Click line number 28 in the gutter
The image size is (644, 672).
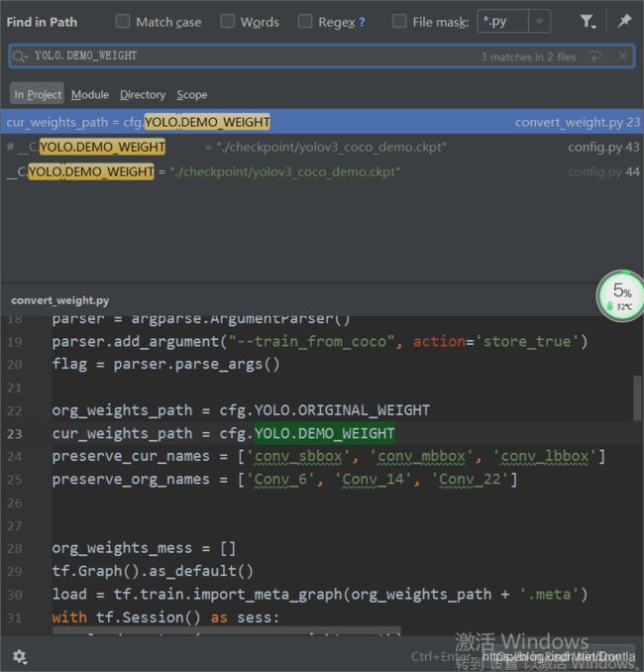pos(15,548)
